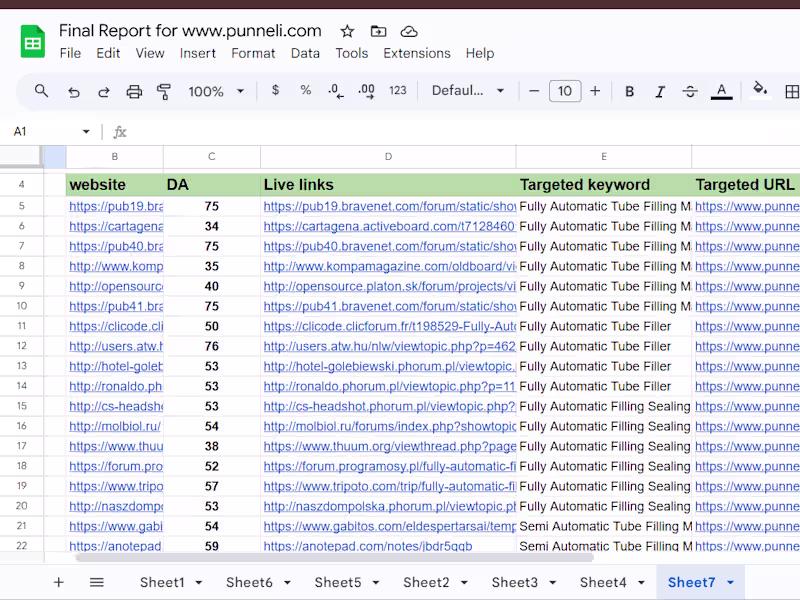The height and width of the screenshot is (600, 800).
Task: Switch to the Sheet3 tab
Action: 515,582
